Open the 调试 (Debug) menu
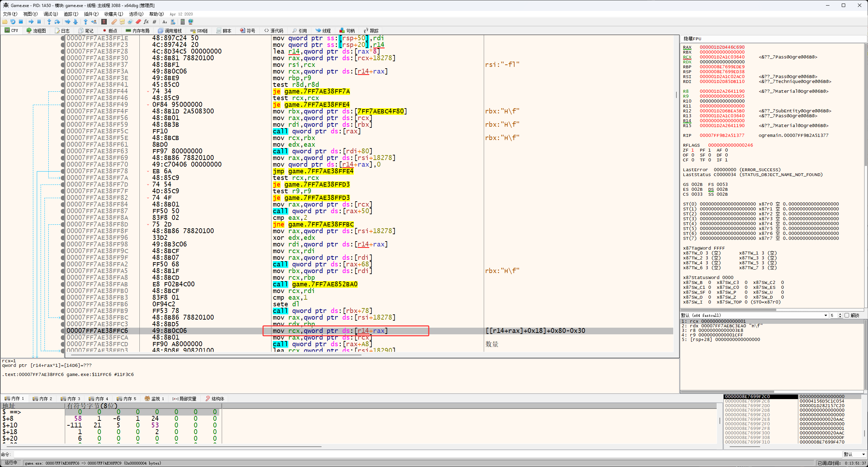868x467 pixels. click(x=50, y=14)
